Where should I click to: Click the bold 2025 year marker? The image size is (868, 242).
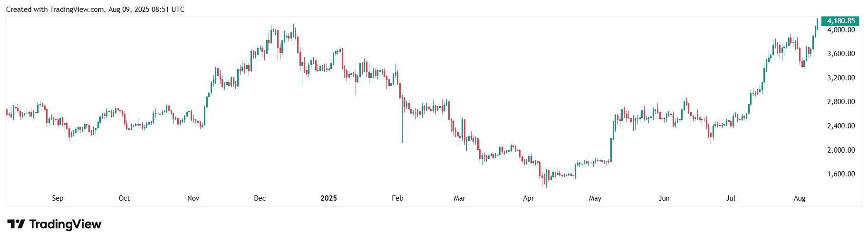click(x=328, y=198)
